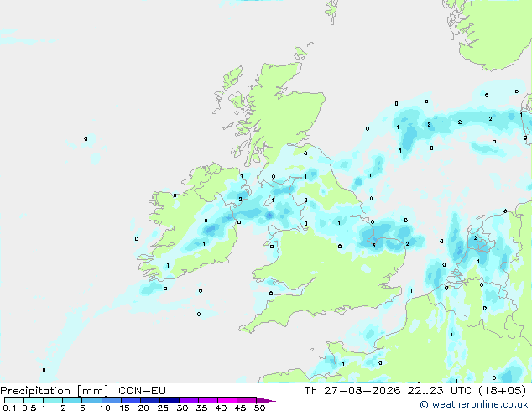Click the "Precipitation [mm]" title text

pyautogui.click(x=55, y=391)
